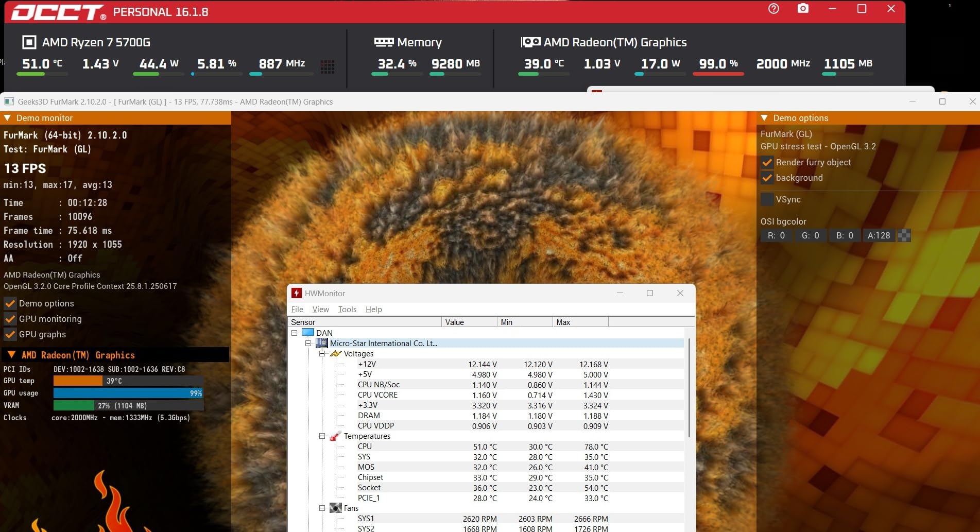Click the Fans category icon in HWMonitor
Screen dimensions: 980x532
coord(335,508)
